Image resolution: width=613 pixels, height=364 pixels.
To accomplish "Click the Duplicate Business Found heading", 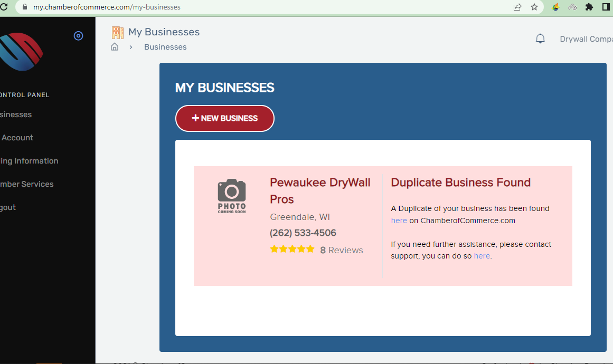I will tap(460, 183).
